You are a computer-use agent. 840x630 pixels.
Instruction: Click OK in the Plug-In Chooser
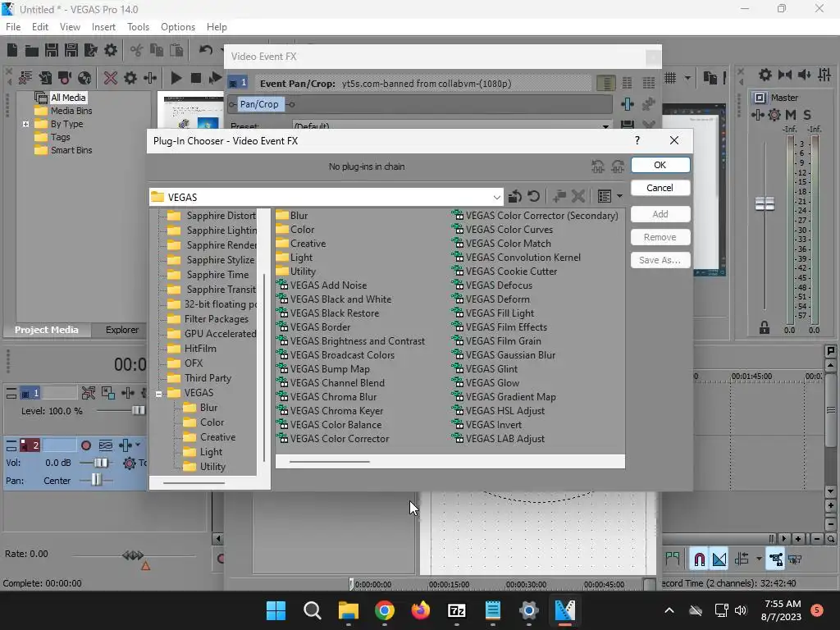click(x=660, y=165)
